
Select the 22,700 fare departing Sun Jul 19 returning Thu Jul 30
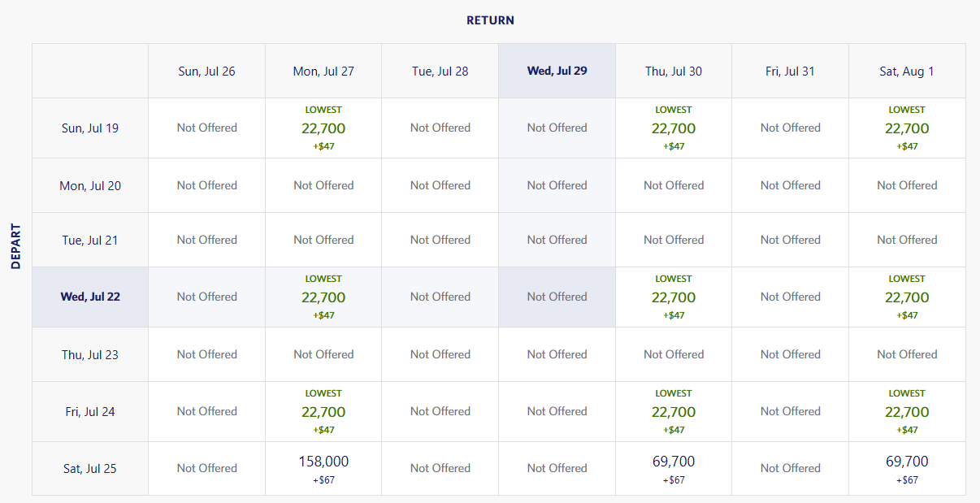pos(673,128)
